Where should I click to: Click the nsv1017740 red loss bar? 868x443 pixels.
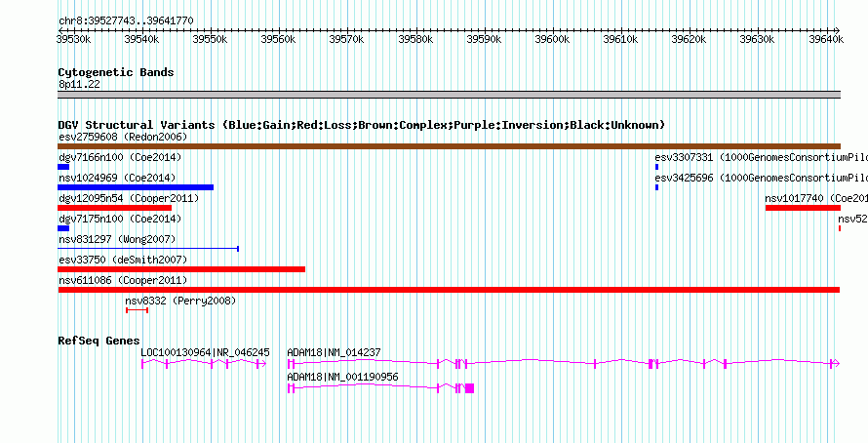804,208
